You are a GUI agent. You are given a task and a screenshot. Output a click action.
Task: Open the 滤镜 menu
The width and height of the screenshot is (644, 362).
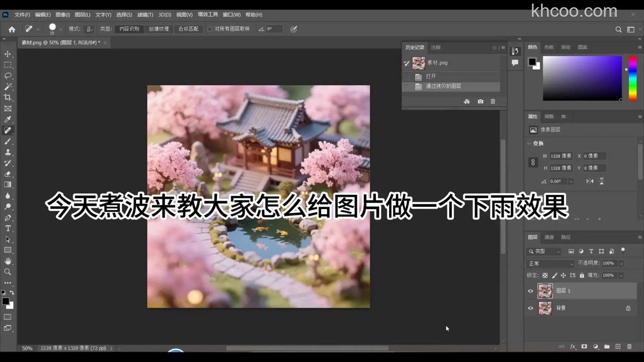click(145, 14)
